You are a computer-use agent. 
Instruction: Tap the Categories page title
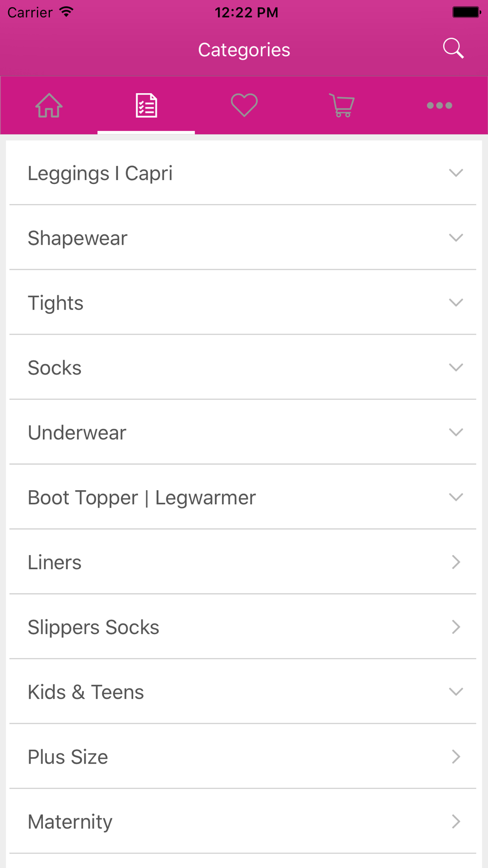pos(244,50)
